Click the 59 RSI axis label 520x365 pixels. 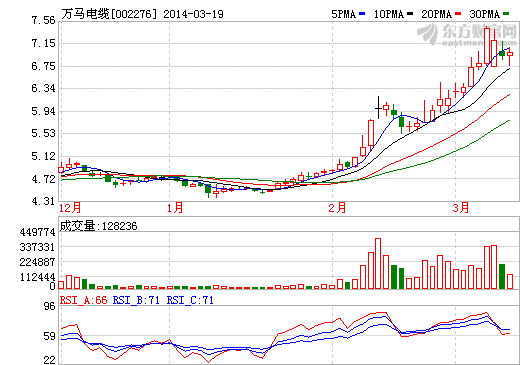(50, 336)
